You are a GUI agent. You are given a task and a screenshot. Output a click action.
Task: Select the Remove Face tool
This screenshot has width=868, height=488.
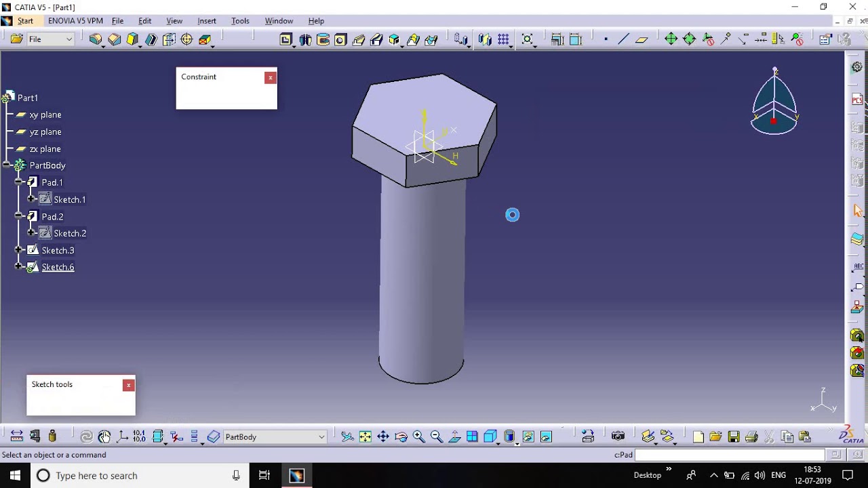205,39
